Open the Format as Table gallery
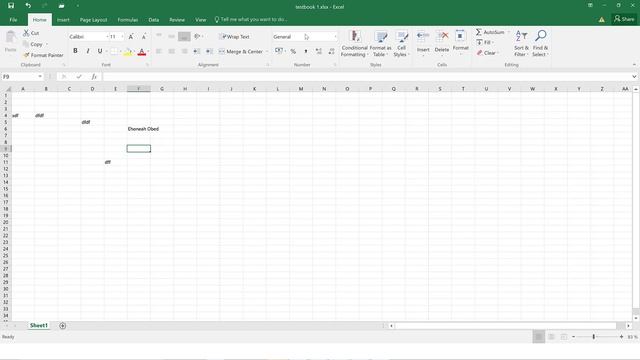Viewport: 640px width, 360px height. point(380,43)
